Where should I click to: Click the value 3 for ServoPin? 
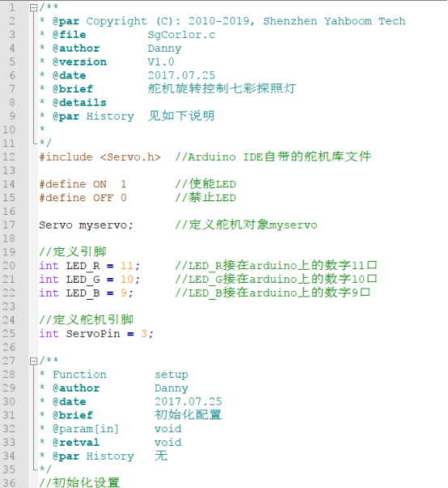pos(144,334)
